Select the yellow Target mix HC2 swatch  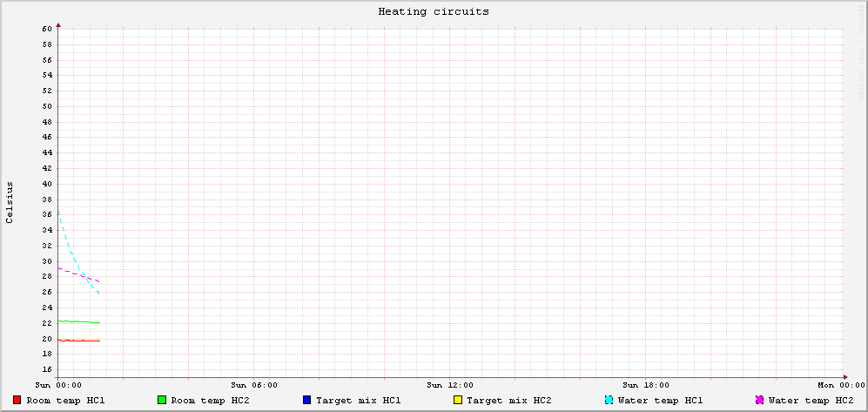(x=457, y=401)
